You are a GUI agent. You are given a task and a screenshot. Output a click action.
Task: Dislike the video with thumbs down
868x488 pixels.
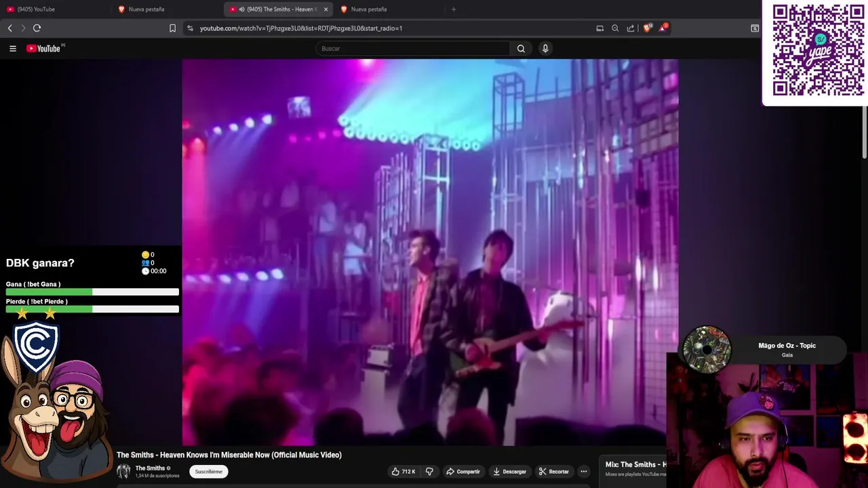pos(429,471)
